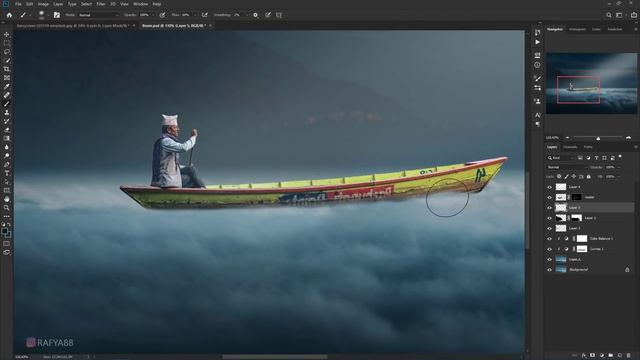Open the brush preset picker dropdown

coord(48,15)
